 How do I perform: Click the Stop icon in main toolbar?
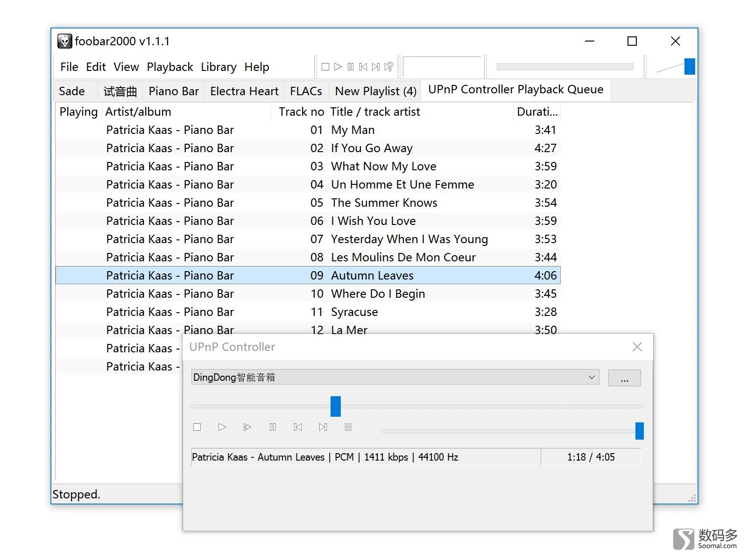(325, 67)
